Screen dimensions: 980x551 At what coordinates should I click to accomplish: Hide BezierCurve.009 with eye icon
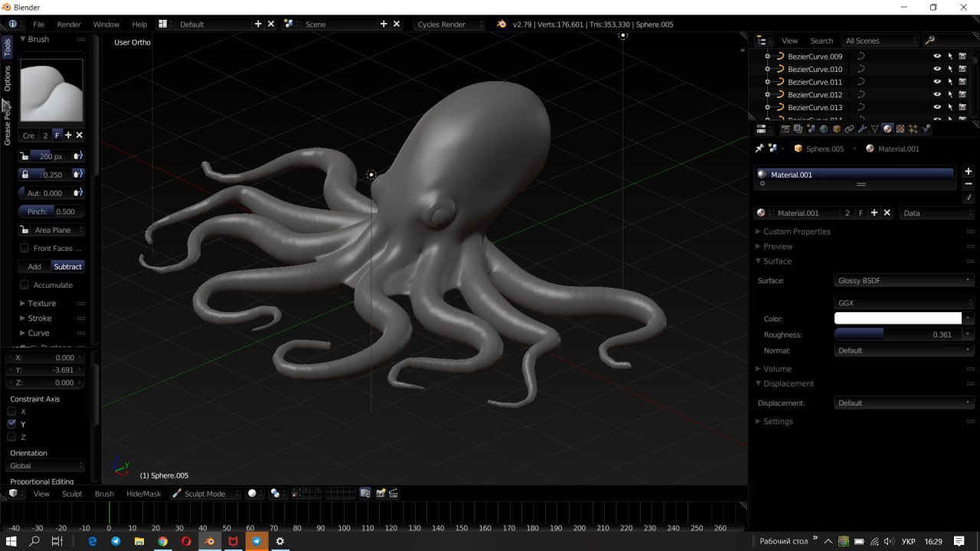[937, 57]
